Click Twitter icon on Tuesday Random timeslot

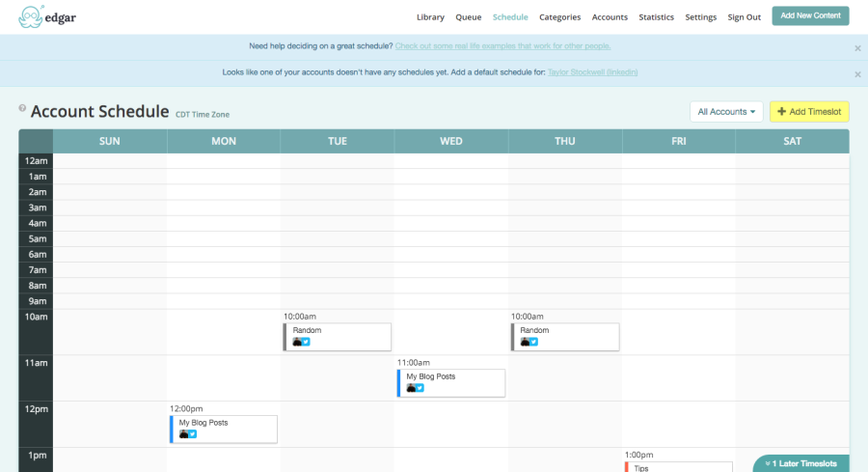(306, 342)
